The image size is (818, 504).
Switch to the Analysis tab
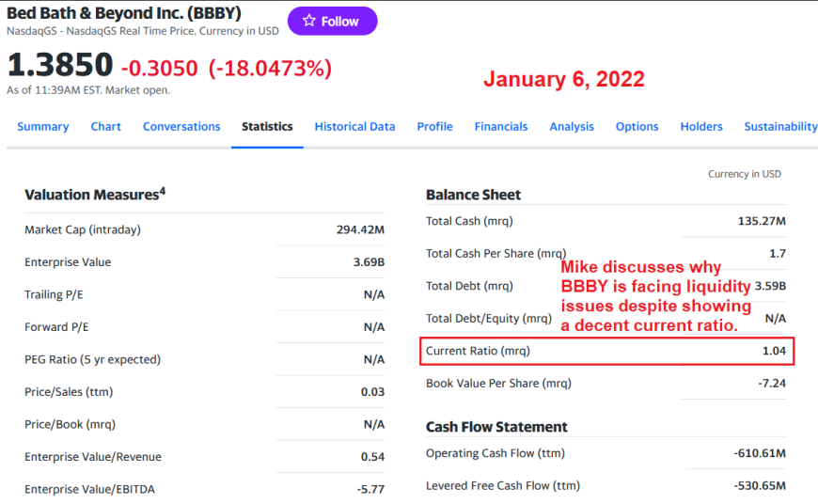point(572,126)
